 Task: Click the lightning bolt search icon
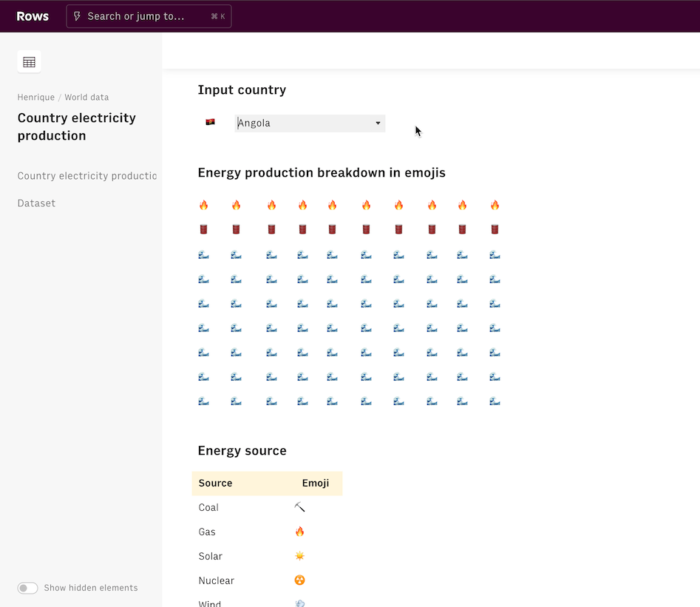pyautogui.click(x=77, y=16)
